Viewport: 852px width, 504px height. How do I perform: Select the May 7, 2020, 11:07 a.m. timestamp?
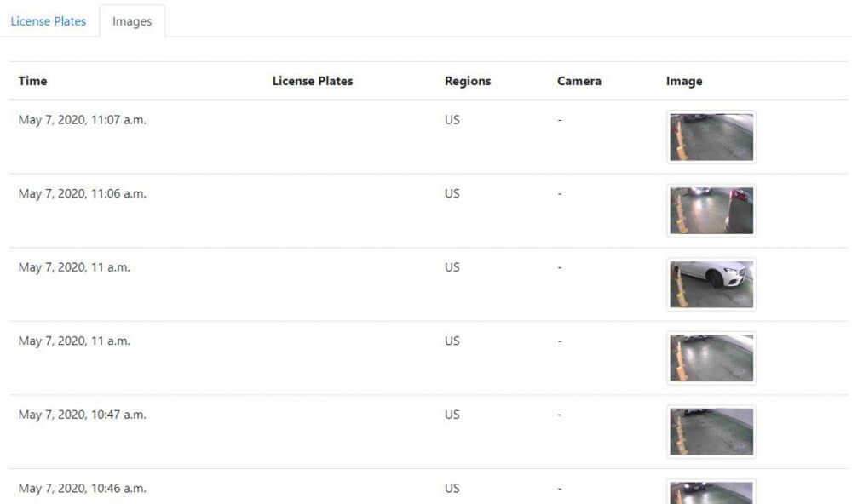(82, 120)
